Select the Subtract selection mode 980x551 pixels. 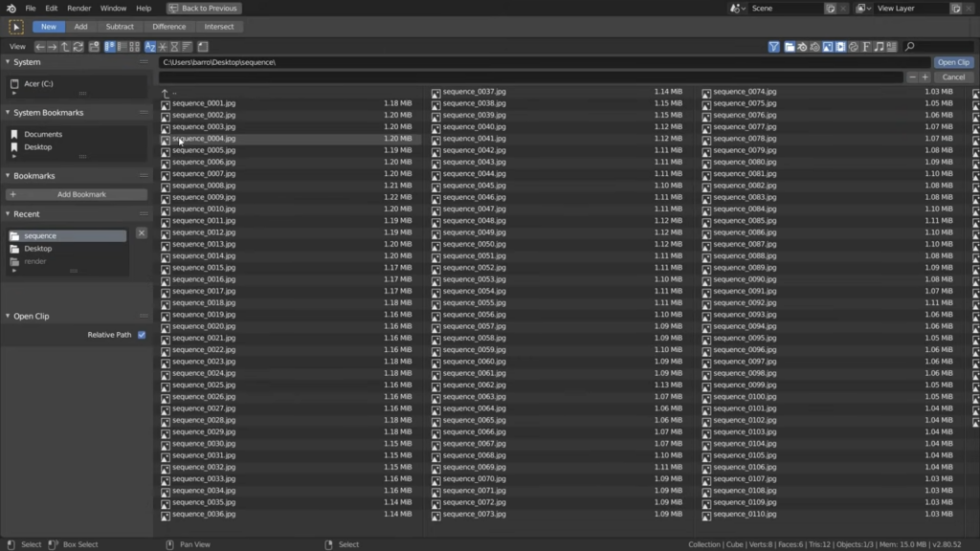click(x=120, y=27)
